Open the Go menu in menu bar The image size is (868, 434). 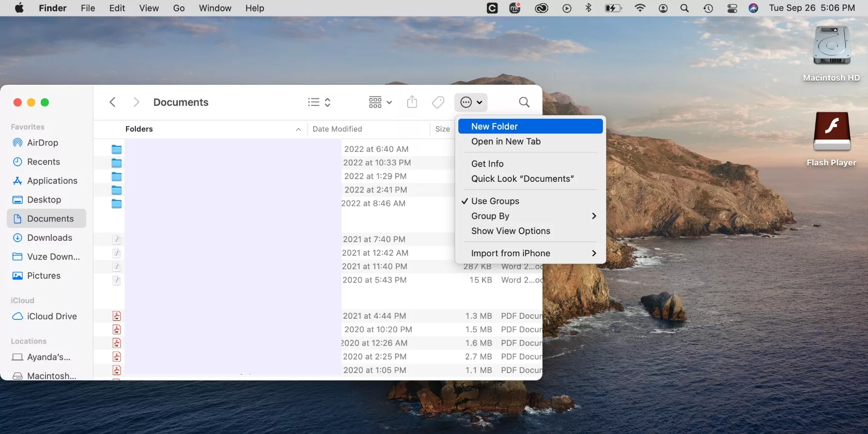point(179,8)
